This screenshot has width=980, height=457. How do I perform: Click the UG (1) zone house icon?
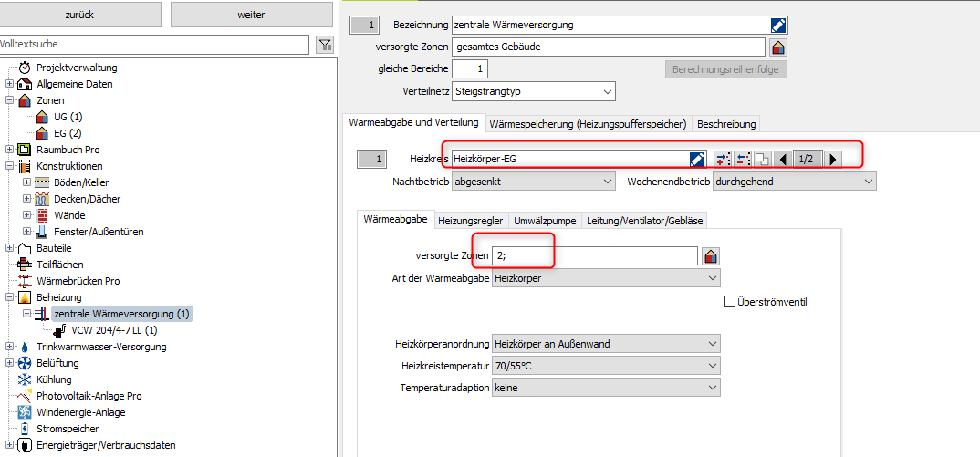(x=42, y=117)
